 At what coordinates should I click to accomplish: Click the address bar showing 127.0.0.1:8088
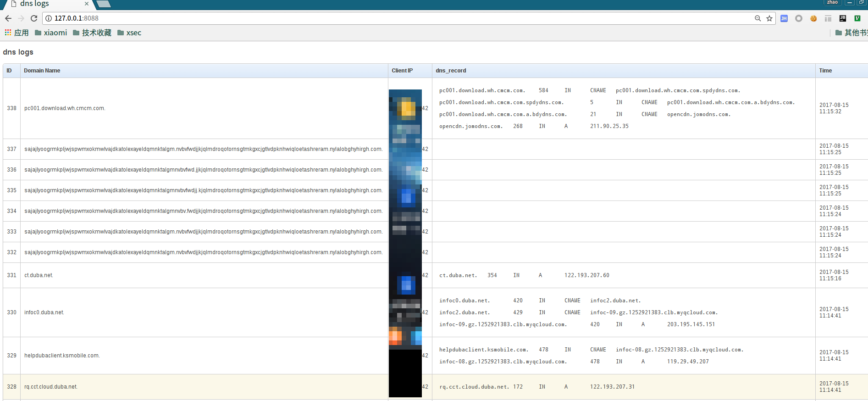(367, 18)
